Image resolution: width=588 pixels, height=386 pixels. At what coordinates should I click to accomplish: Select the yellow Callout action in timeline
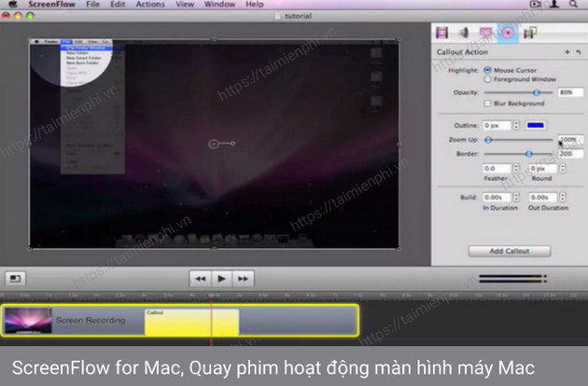[191, 322]
